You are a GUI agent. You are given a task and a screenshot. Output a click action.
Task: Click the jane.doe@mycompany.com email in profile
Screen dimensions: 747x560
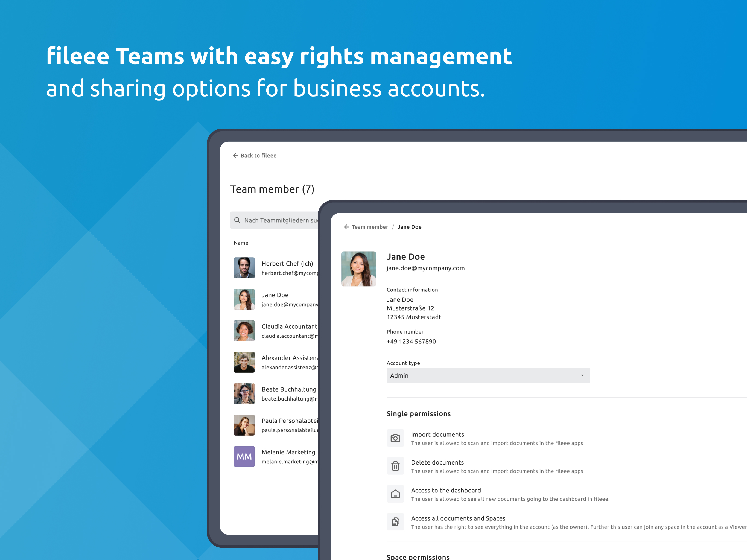click(x=425, y=268)
